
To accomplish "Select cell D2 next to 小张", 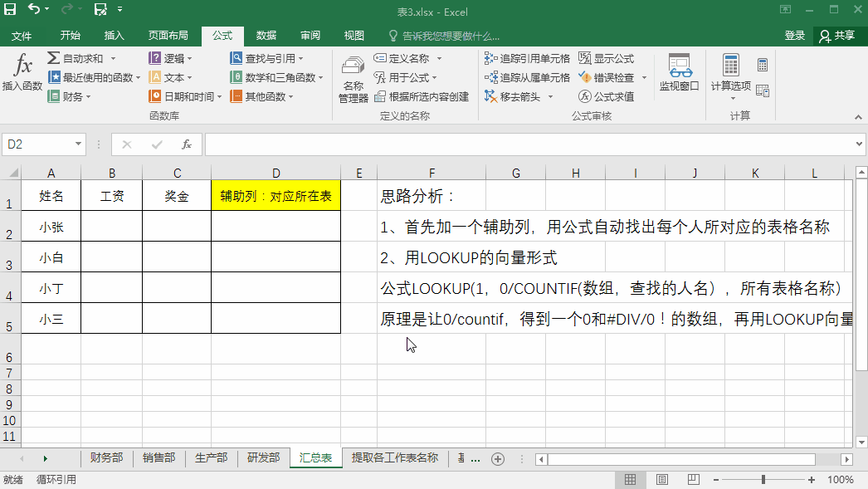I will click(276, 226).
